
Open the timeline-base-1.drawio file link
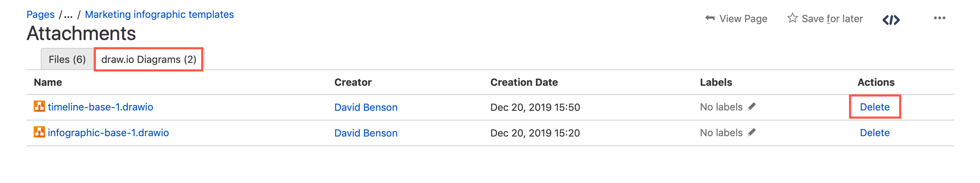pyautogui.click(x=101, y=107)
